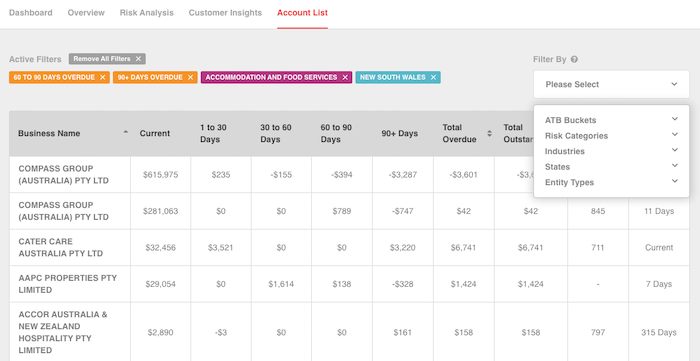Click the 60 to 90 Days header
Image resolution: width=700 pixels, height=361 pixels.
point(336,133)
